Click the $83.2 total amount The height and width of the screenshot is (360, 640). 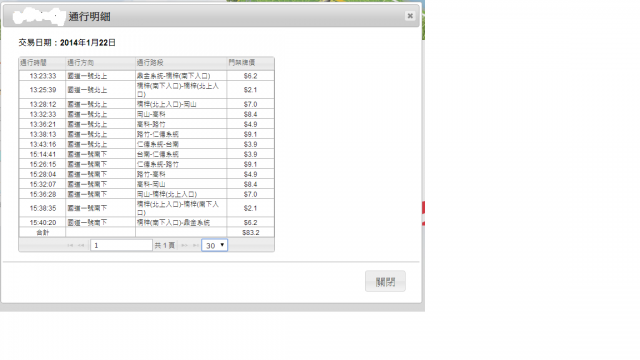250,233
